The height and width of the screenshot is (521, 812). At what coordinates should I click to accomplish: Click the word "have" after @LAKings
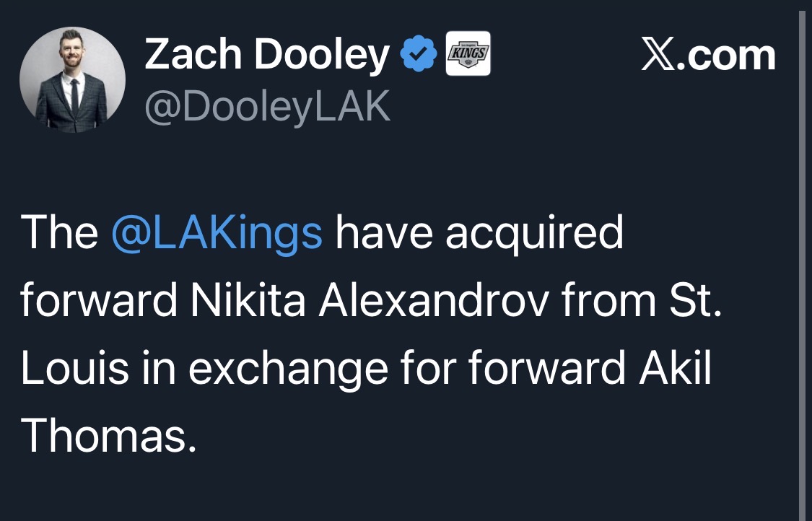383,232
